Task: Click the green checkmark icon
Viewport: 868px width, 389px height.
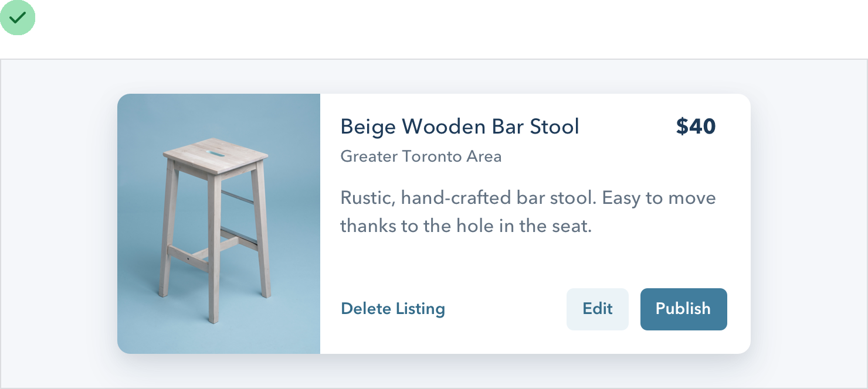Action: (18, 18)
